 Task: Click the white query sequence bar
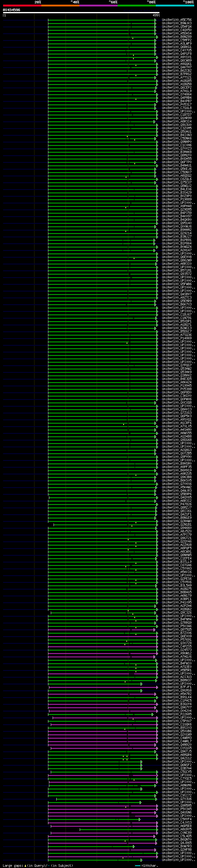pyautogui.click(x=81, y=12)
